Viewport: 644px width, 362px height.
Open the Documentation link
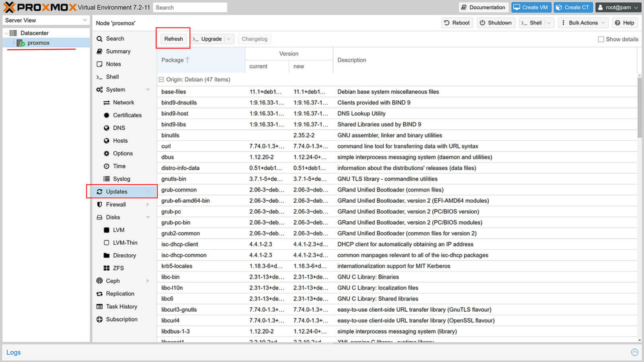(x=483, y=7)
